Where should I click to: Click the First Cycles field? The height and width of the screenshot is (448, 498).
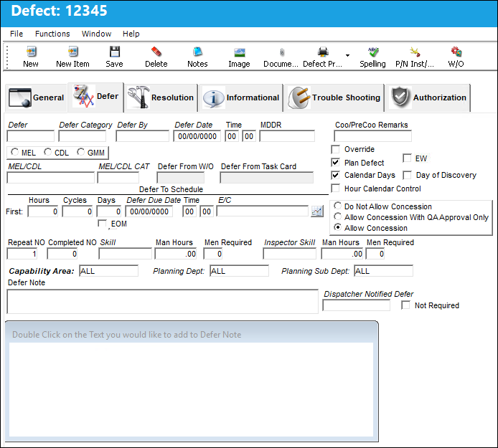pyautogui.click(x=77, y=211)
